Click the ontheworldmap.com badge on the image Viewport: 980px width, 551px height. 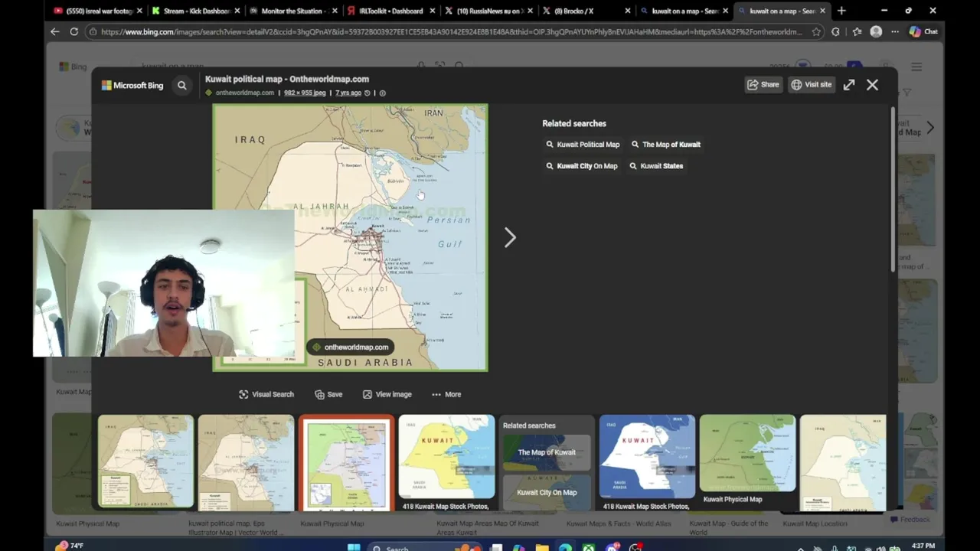(351, 347)
